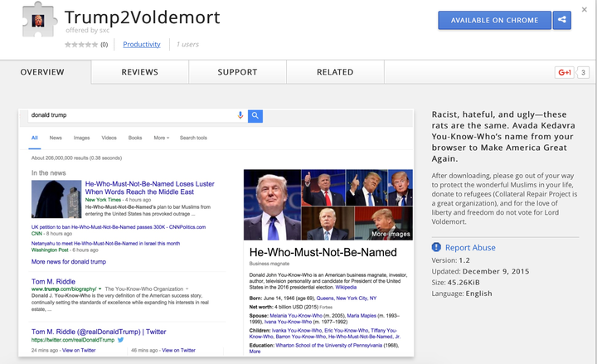
Task: Click the Report Abuse link
Action: (x=470, y=247)
